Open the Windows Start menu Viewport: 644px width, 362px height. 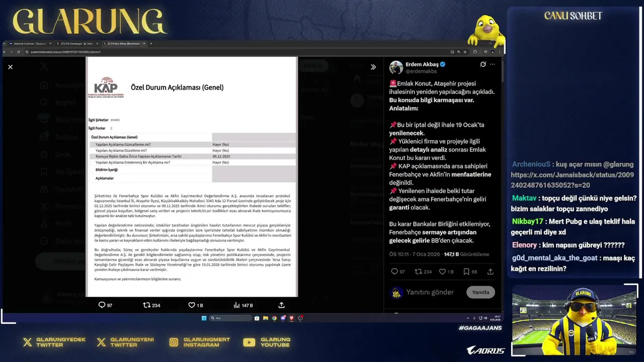204,318
